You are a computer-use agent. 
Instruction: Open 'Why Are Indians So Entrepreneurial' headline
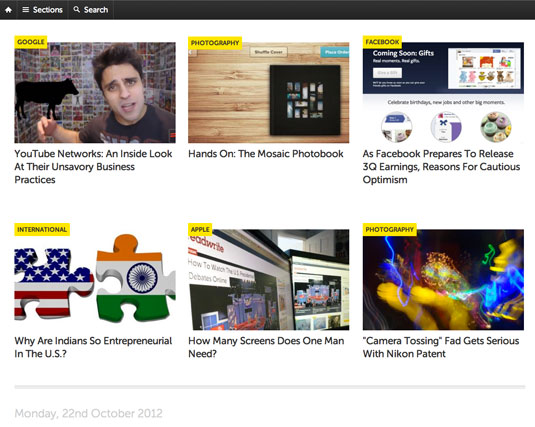[x=93, y=347]
